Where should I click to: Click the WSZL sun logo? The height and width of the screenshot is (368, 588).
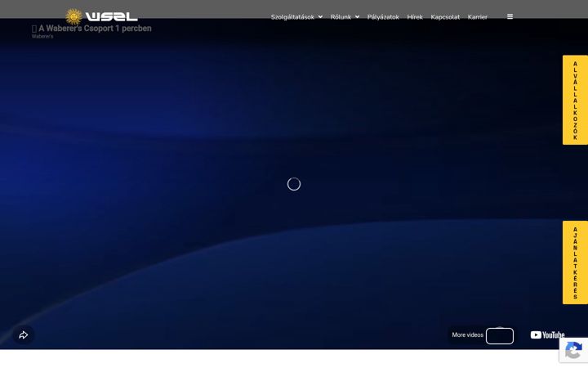[x=101, y=16]
